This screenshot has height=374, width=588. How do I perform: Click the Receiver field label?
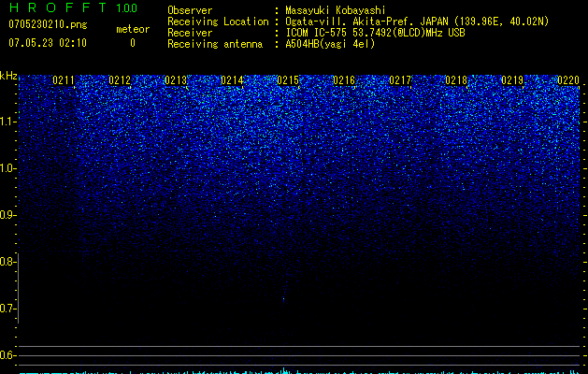point(190,33)
